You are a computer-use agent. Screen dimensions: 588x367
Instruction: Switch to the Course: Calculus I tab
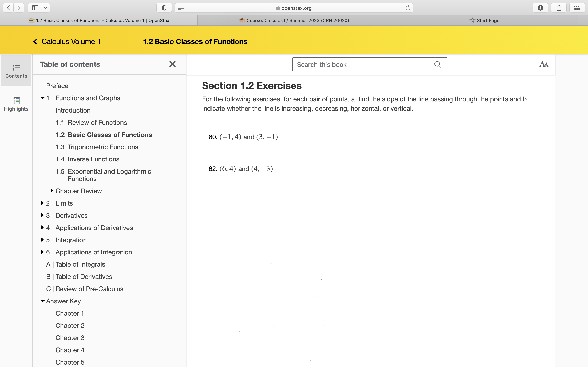[294, 20]
